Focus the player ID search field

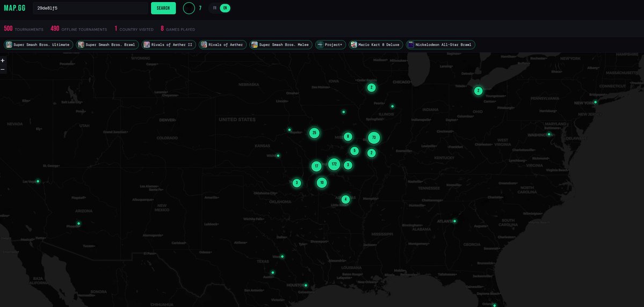90,8
